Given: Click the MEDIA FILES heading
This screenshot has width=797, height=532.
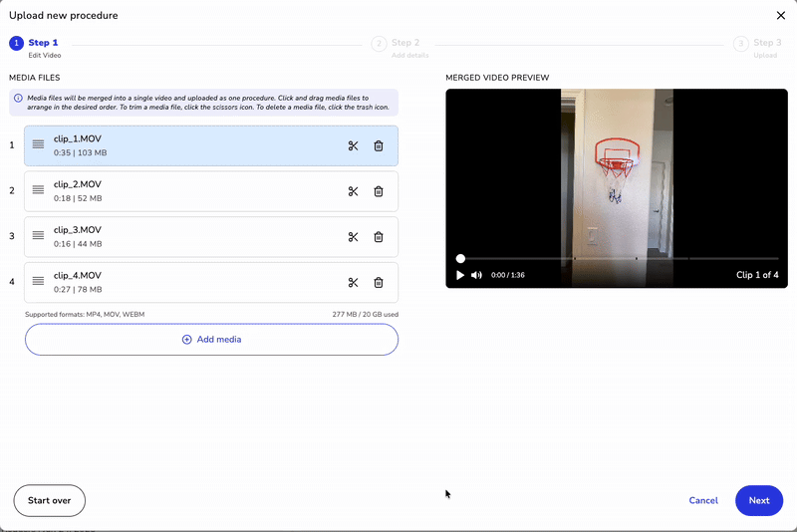Looking at the screenshot, I should [35, 78].
